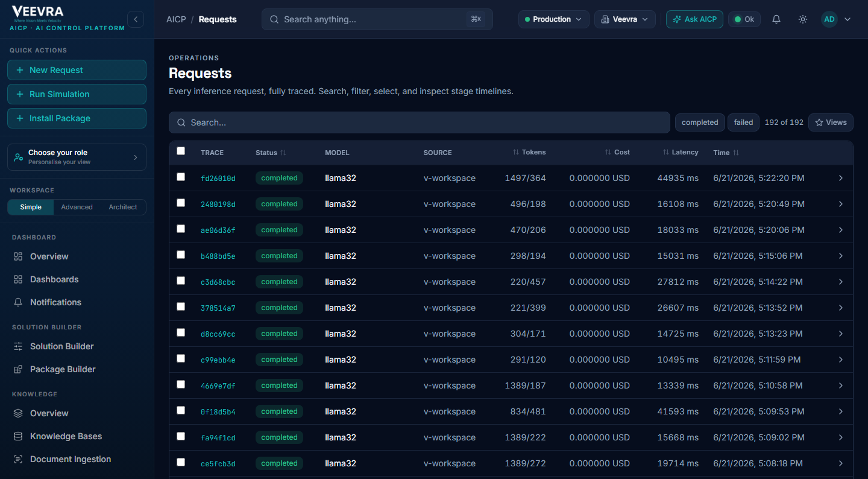Viewport: 868px width, 479px height.
Task: Click the sparkle icon on Ask AICP
Action: tap(678, 19)
